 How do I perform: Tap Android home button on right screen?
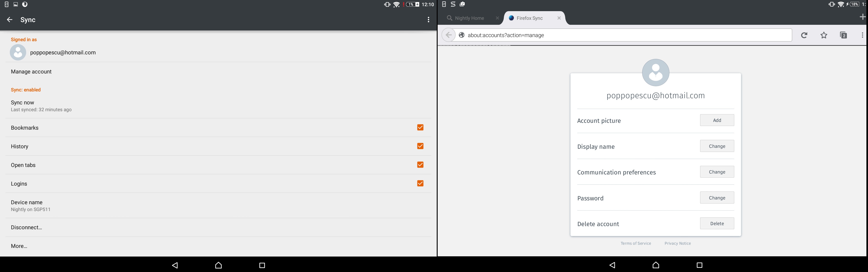656,265
